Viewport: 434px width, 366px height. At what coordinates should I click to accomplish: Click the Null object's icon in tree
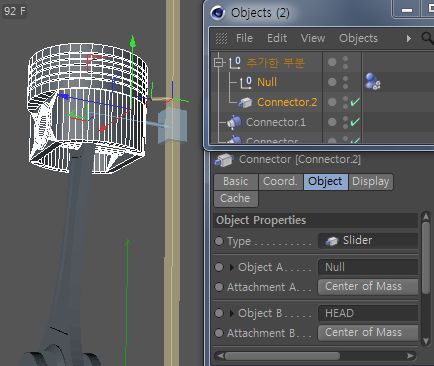point(246,82)
